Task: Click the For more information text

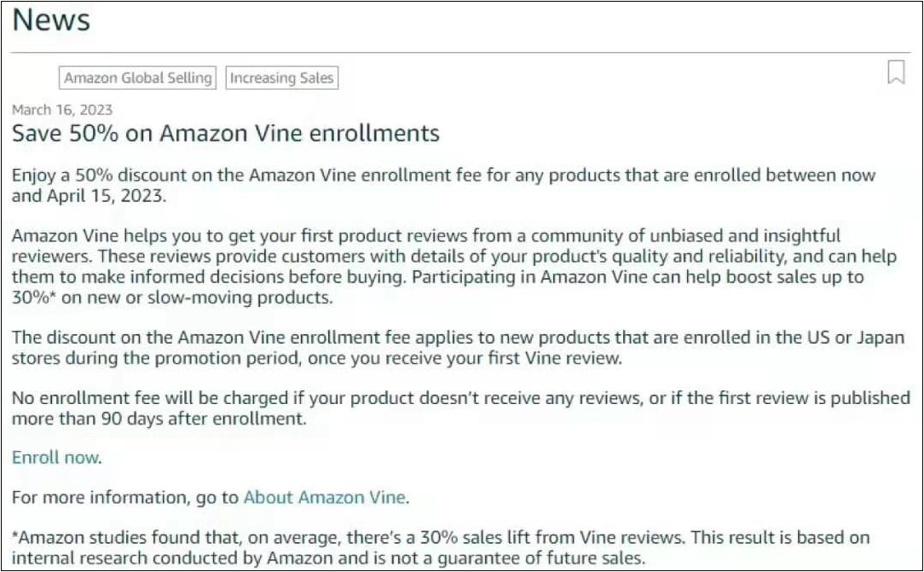Action: point(125,498)
